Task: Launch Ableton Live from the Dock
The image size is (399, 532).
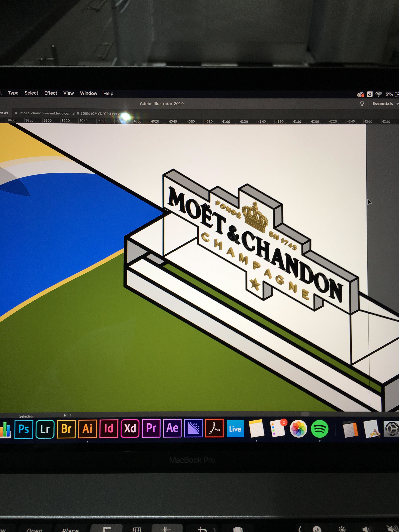Action: [236, 428]
